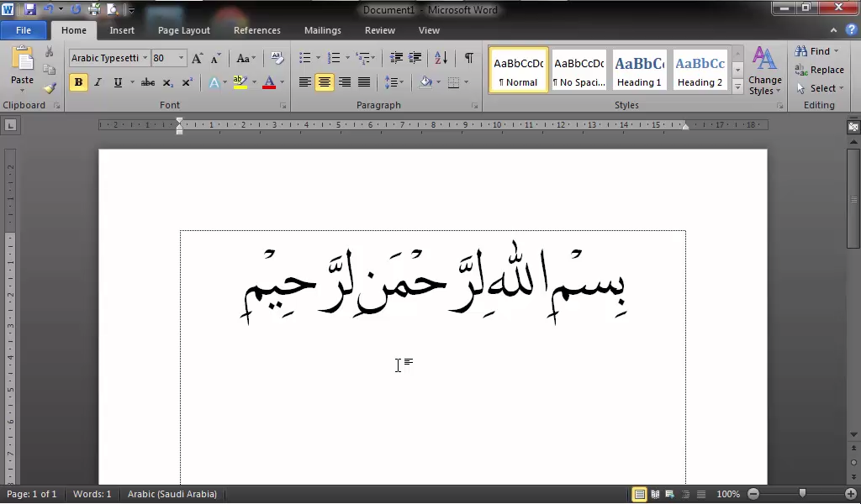
Task: Open the font name dropdown arrow
Action: point(145,58)
